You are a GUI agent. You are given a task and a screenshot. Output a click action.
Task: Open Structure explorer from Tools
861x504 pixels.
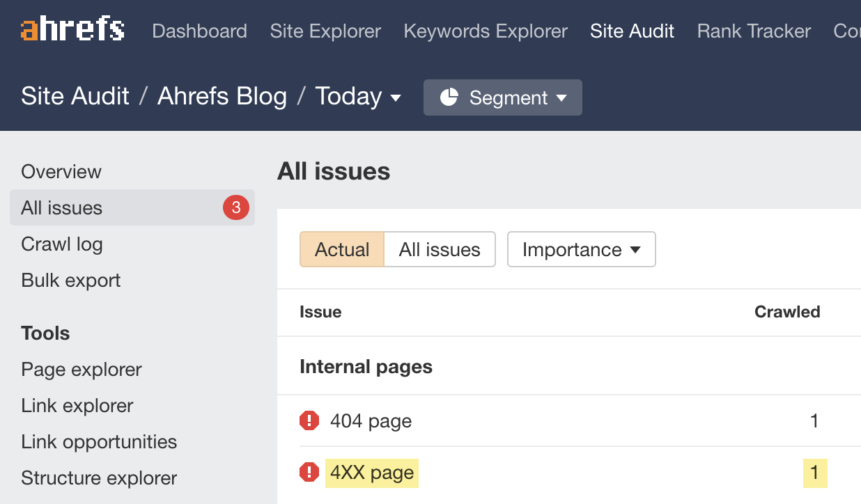pos(98,478)
